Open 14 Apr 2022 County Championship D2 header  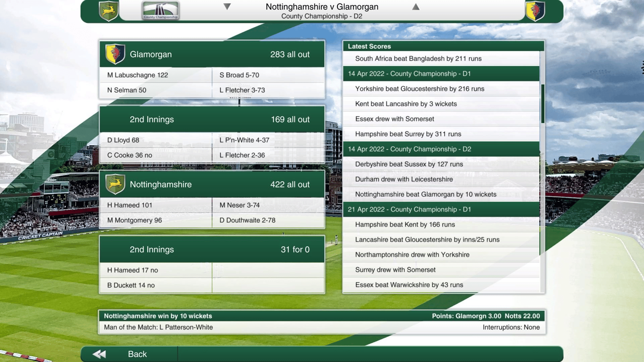pyautogui.click(x=409, y=149)
